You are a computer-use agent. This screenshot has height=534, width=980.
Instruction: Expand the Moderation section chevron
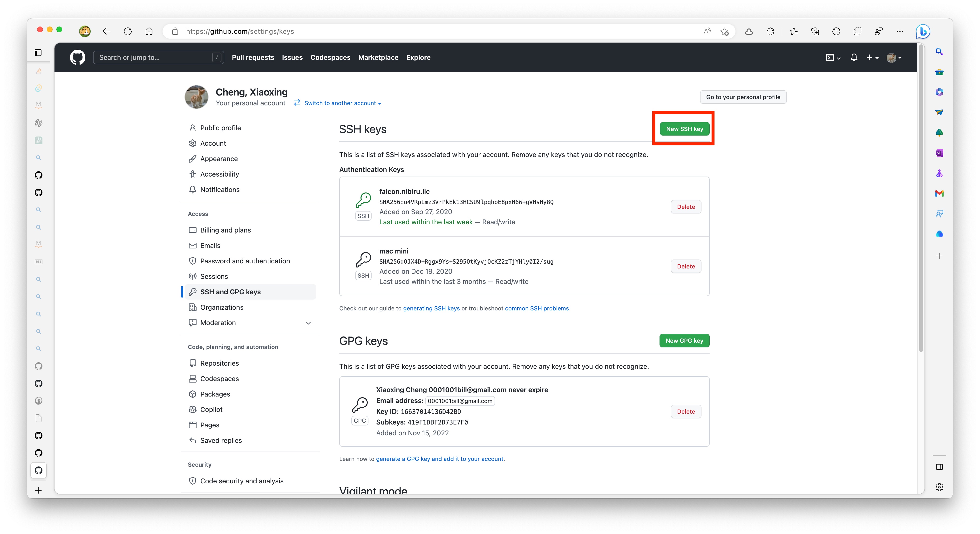[308, 323]
